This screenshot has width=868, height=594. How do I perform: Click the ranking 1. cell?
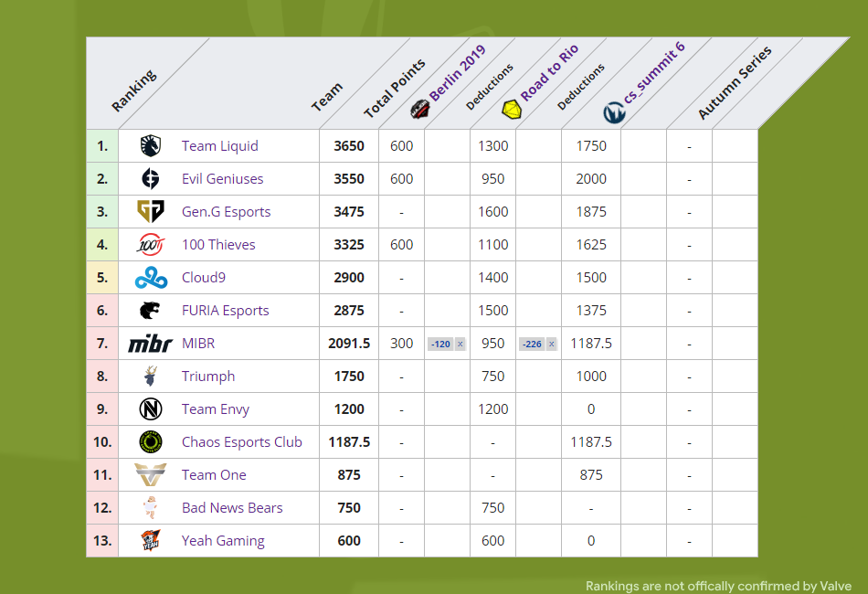102,146
